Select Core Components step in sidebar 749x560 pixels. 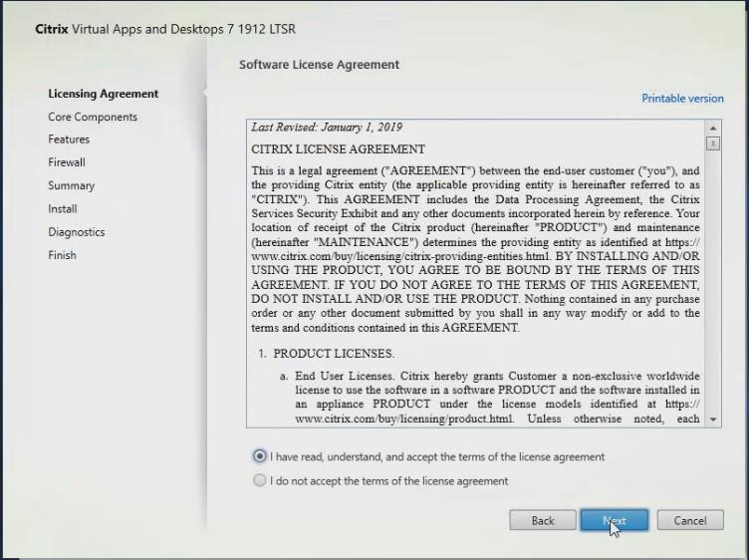tap(93, 117)
